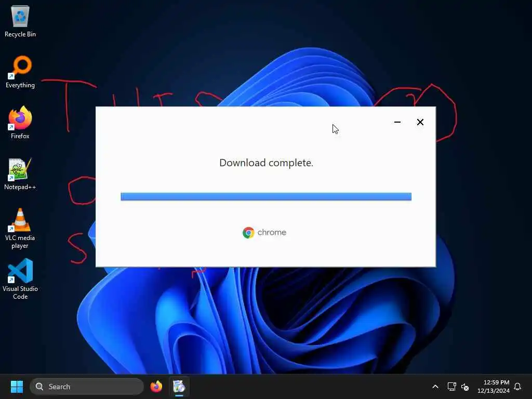Open the Windows Start menu
Viewport: 532px width, 399px height.
tap(17, 387)
